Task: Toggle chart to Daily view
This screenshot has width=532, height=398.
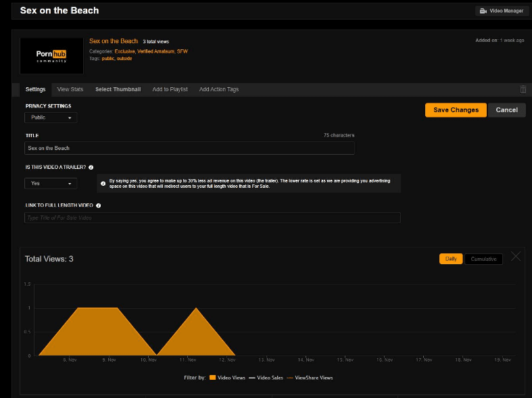Action: pyautogui.click(x=451, y=259)
